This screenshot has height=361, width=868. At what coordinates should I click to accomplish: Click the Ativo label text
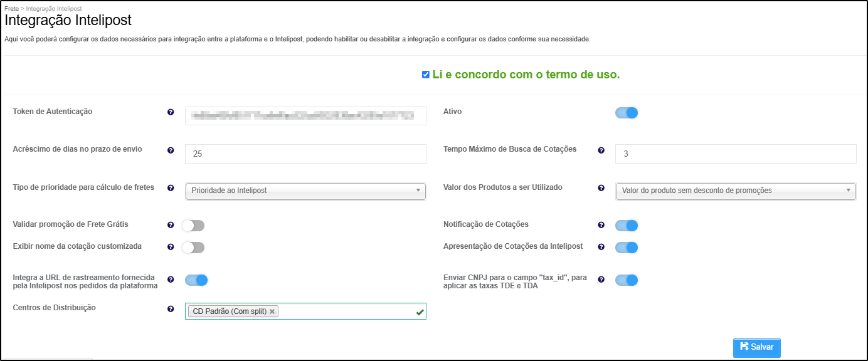pyautogui.click(x=452, y=112)
